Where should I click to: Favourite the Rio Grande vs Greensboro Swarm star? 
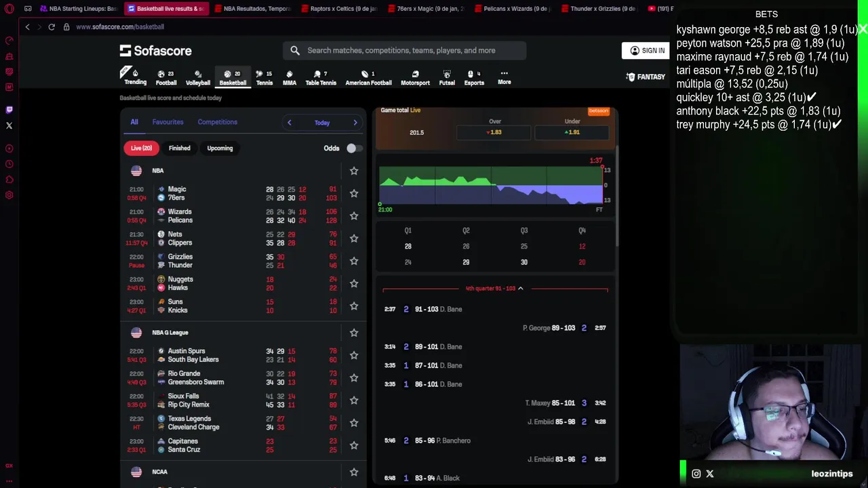353,378
